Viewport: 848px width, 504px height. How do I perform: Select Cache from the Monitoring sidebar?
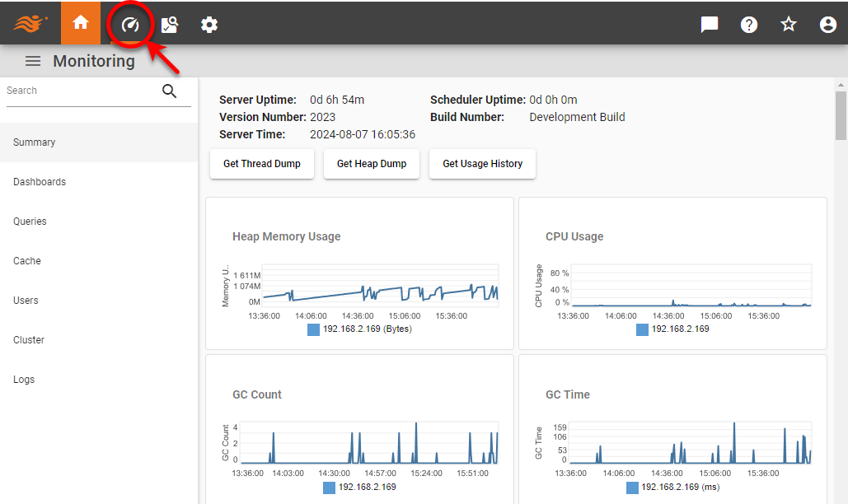tap(26, 260)
